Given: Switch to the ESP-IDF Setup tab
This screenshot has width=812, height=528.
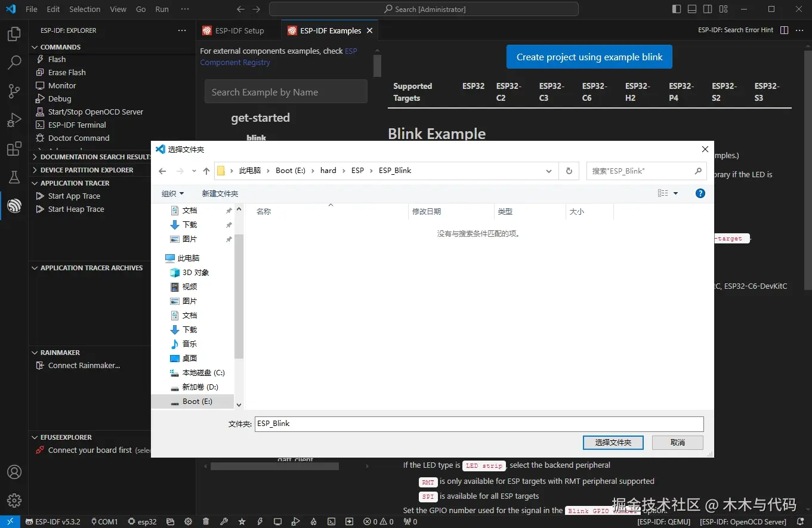Looking at the screenshot, I should [x=239, y=30].
